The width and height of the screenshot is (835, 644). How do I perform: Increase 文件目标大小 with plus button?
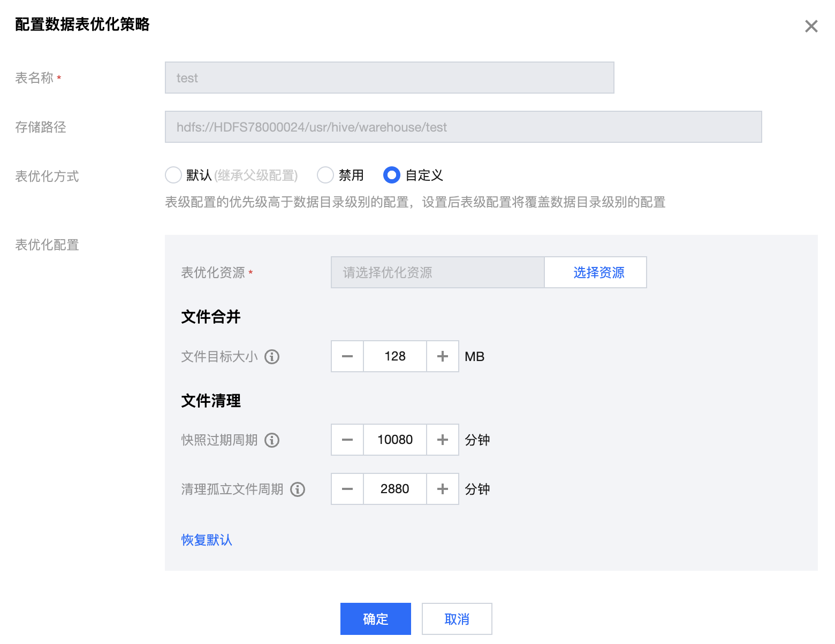(443, 356)
